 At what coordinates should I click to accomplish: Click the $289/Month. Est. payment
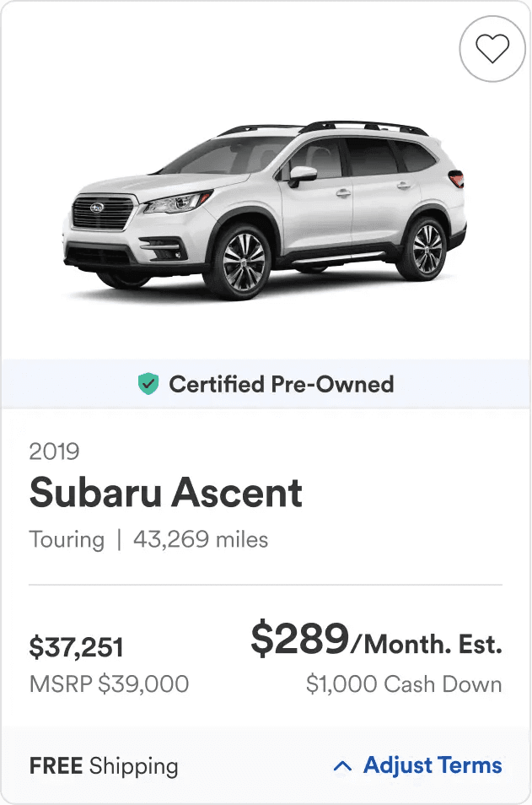pyautogui.click(x=376, y=639)
